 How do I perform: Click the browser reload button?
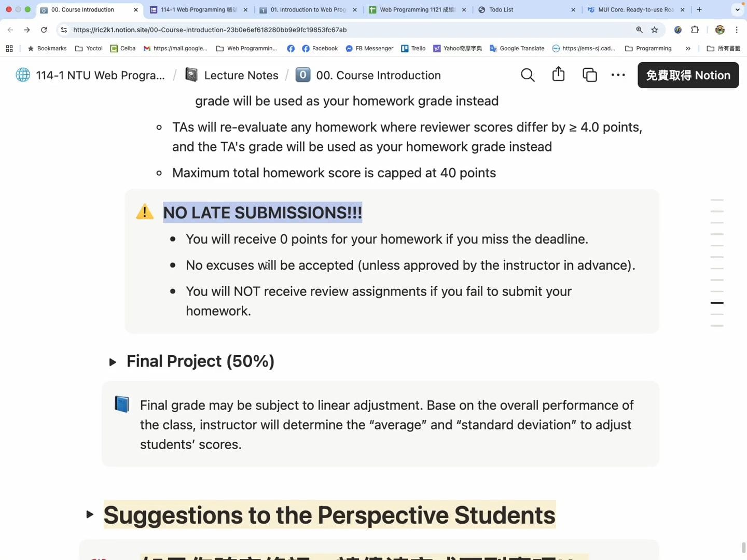[44, 30]
